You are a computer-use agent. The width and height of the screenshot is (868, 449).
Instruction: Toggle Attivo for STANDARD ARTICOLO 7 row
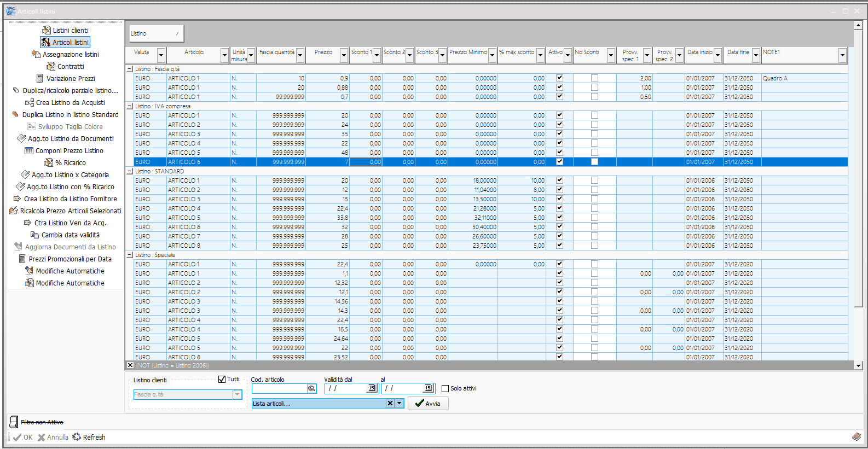(559, 236)
